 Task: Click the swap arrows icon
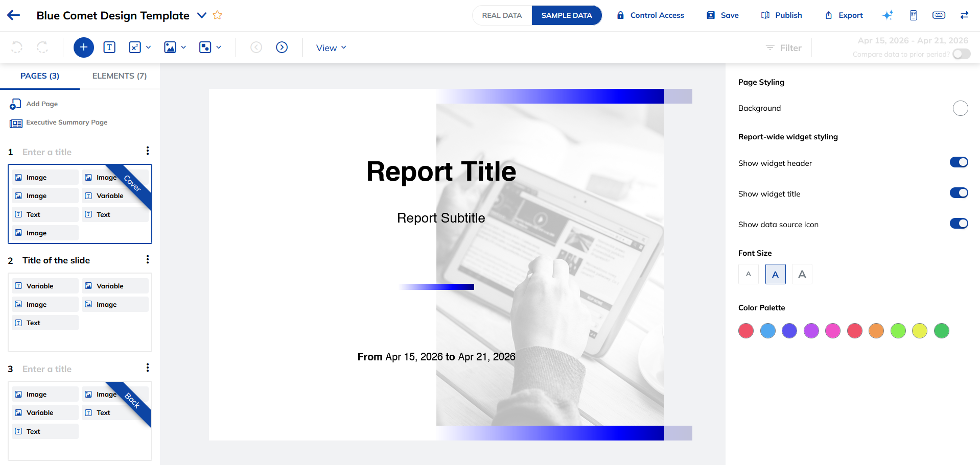coord(964,15)
